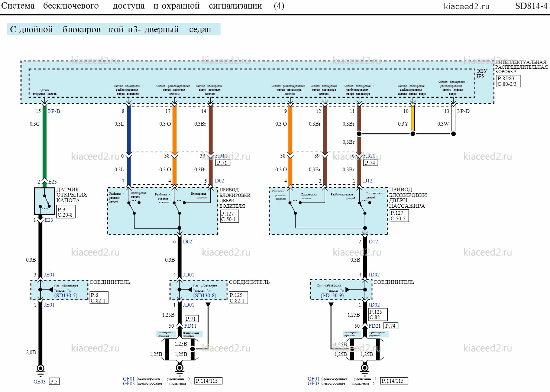Click the P.74 box beside FD21 pin 50
550x392 pixels.
(391, 326)
